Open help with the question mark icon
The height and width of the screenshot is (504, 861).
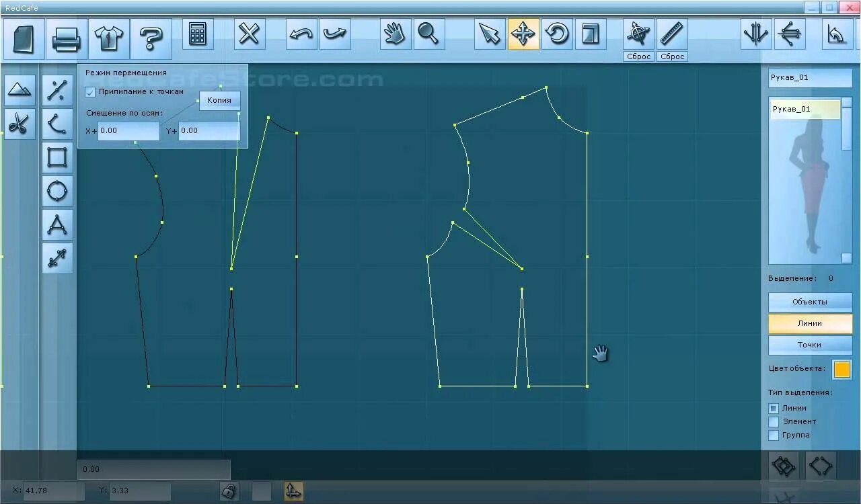pos(151,39)
